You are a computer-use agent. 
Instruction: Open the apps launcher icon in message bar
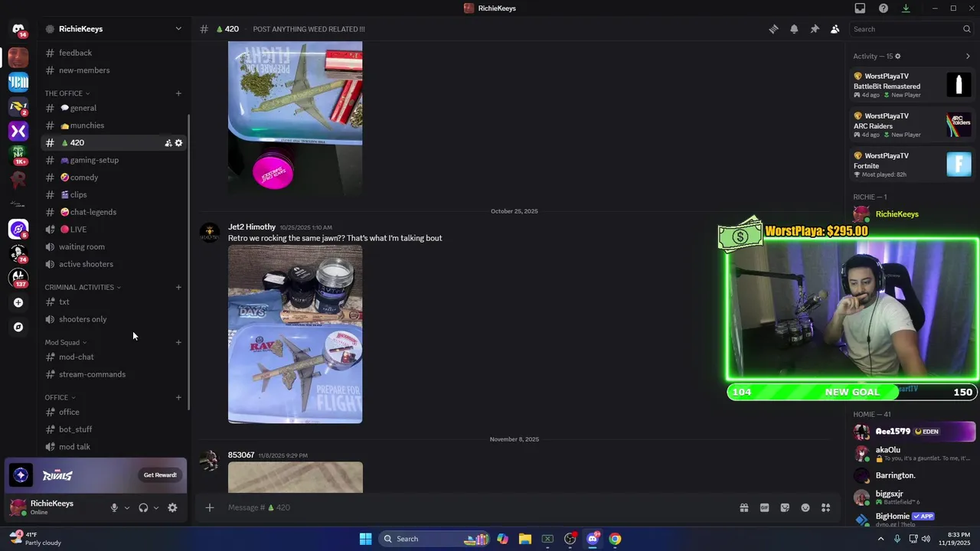coord(826,507)
